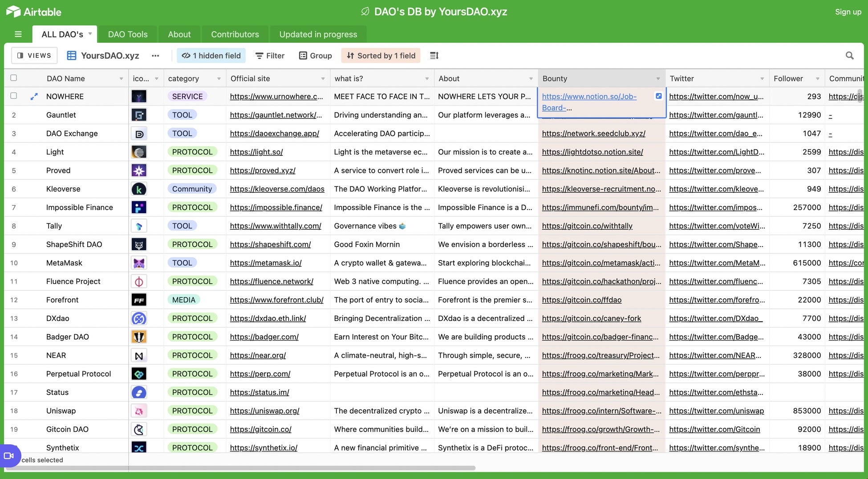Image resolution: width=868 pixels, height=479 pixels.
Task: Open the three-dots view options menu
Action: 155,56
